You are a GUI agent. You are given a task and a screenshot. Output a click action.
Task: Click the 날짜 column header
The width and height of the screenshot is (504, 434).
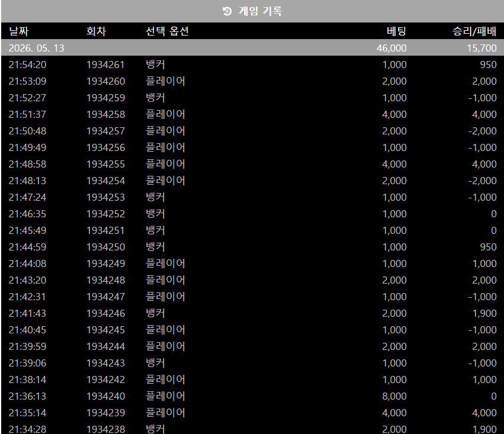pyautogui.click(x=18, y=31)
